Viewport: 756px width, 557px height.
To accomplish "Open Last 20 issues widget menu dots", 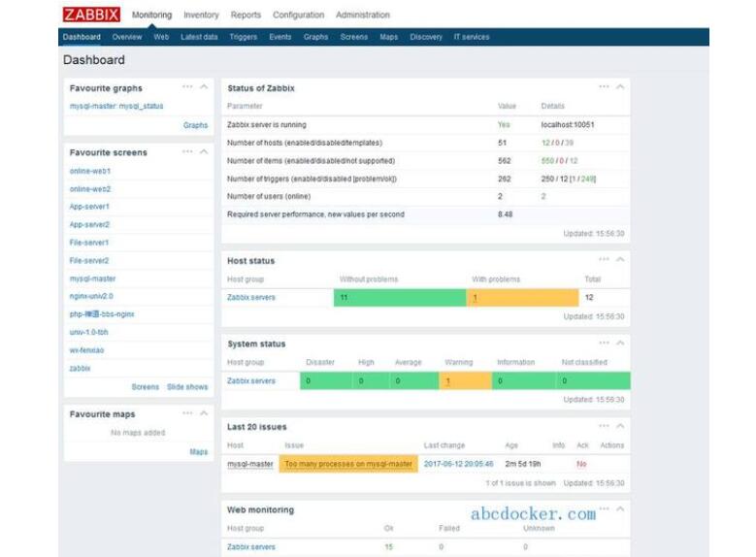I will coord(604,426).
